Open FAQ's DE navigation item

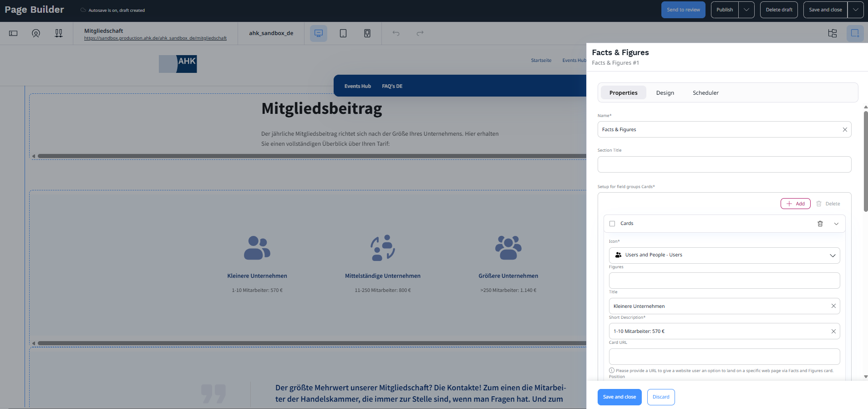pos(392,86)
